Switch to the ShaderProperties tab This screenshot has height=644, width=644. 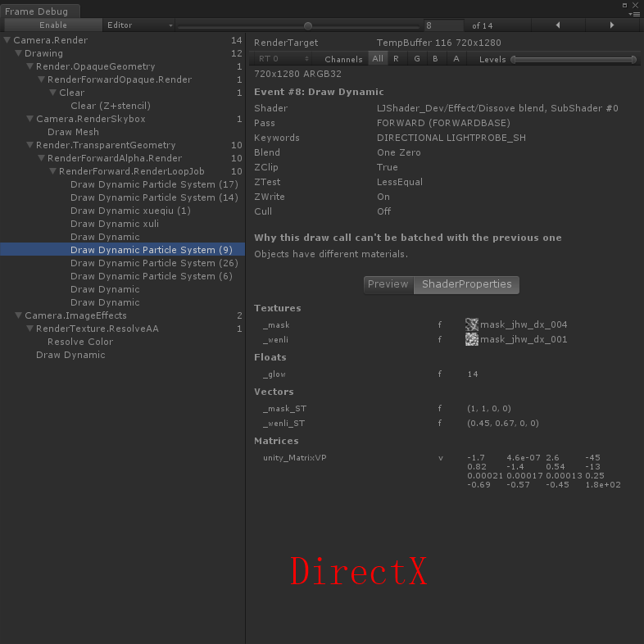466,284
